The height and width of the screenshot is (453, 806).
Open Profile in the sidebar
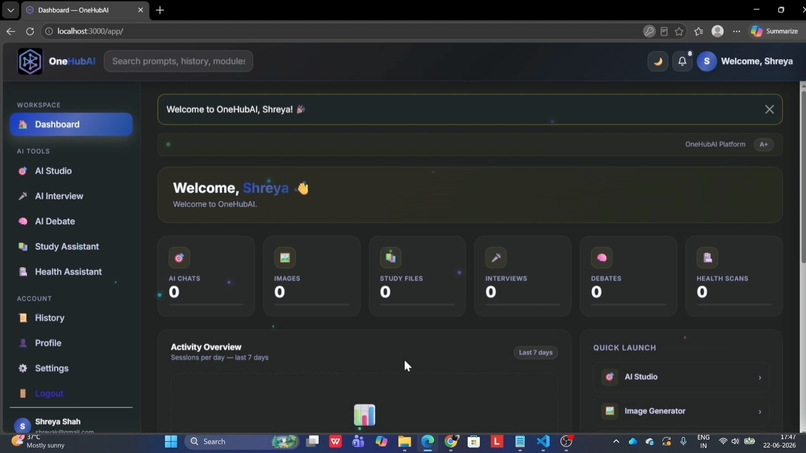pos(71,343)
